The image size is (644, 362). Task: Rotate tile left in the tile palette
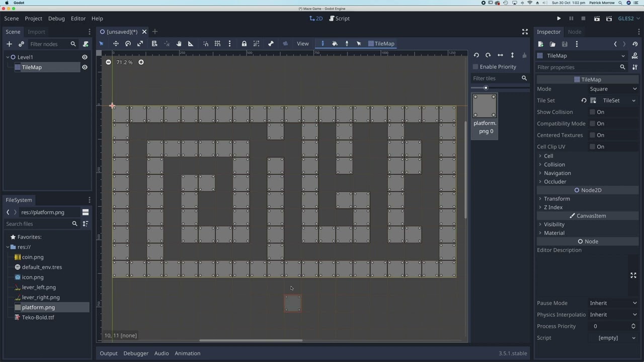click(476, 55)
